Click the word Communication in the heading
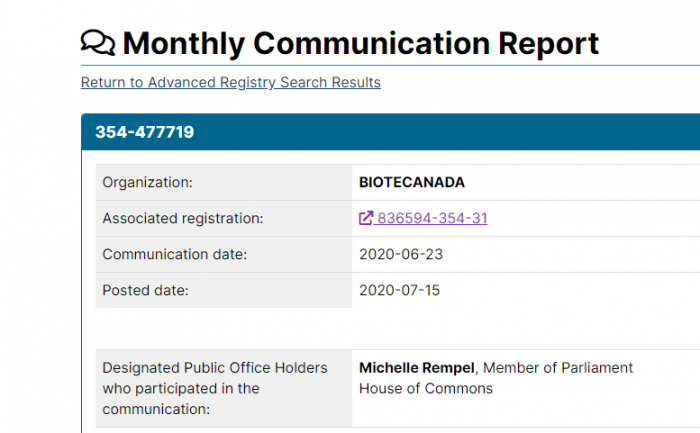Screen dimensions: 700x433 click(x=371, y=43)
